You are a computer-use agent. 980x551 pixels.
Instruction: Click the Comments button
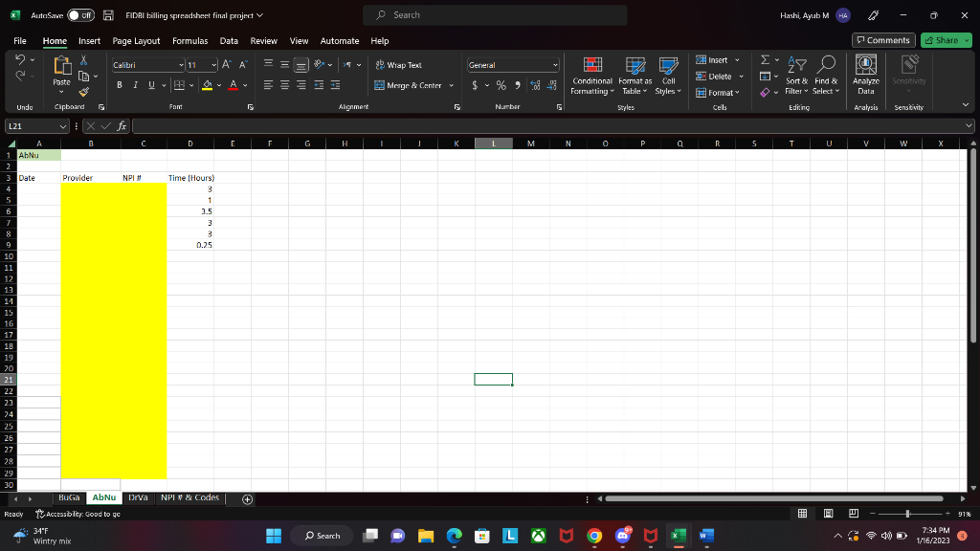point(883,40)
